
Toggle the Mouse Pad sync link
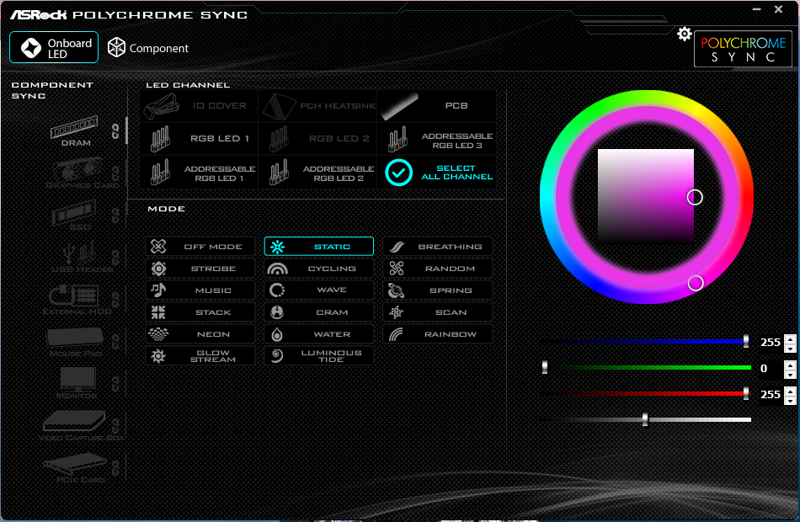tap(116, 342)
